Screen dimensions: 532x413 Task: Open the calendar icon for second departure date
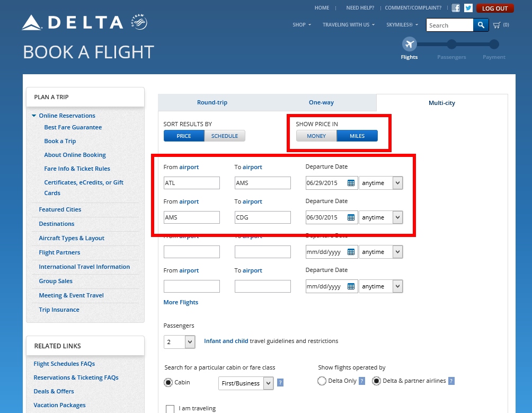pyautogui.click(x=350, y=217)
